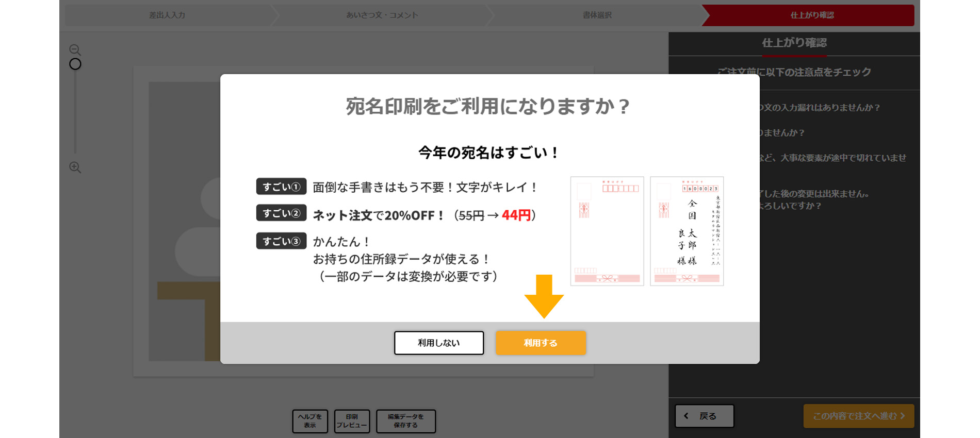Click the blank postcard sample thumbnail
Viewport: 980px width, 438px height.
607,231
